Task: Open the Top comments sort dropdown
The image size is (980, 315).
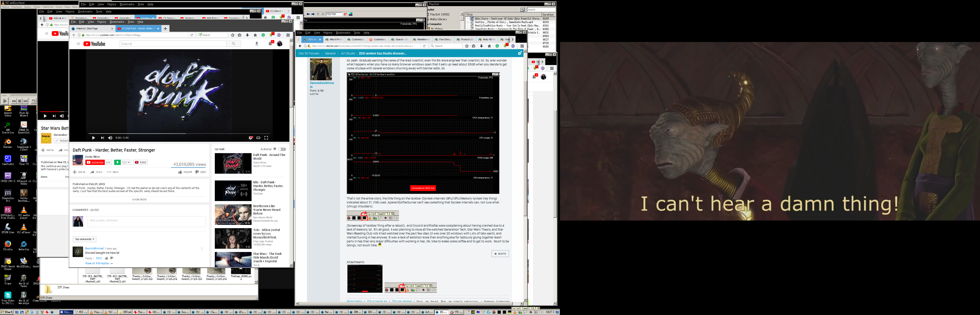Action: [84, 239]
